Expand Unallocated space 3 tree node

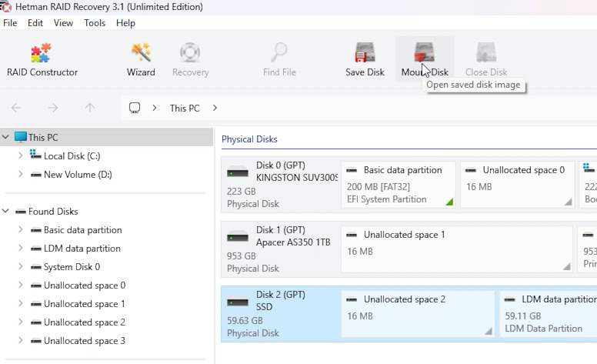click(x=21, y=340)
